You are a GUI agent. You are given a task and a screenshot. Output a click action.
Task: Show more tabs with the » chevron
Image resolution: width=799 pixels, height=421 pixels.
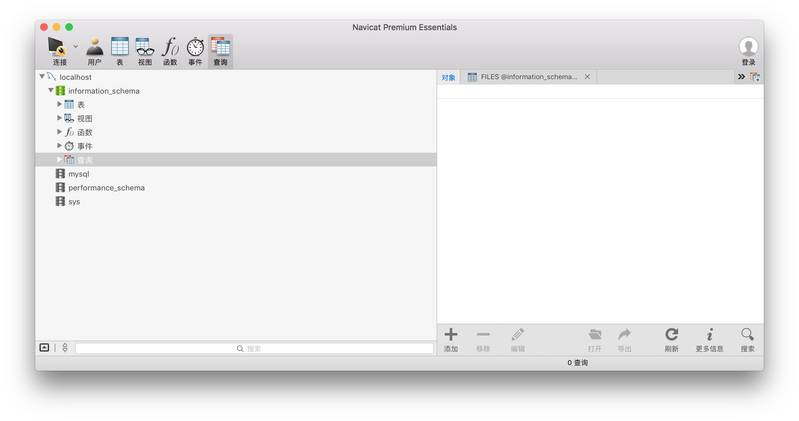coord(741,77)
